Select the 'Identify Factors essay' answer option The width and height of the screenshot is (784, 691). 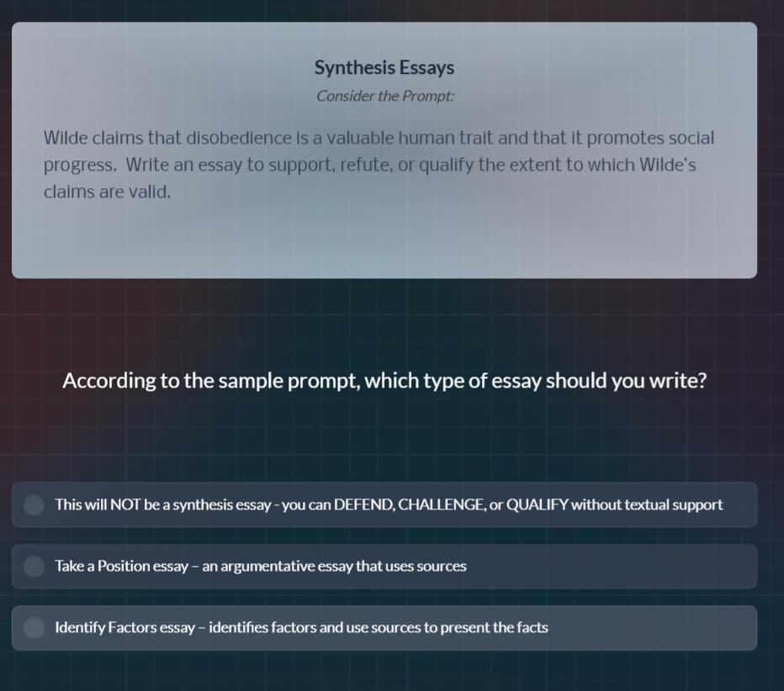[384, 628]
